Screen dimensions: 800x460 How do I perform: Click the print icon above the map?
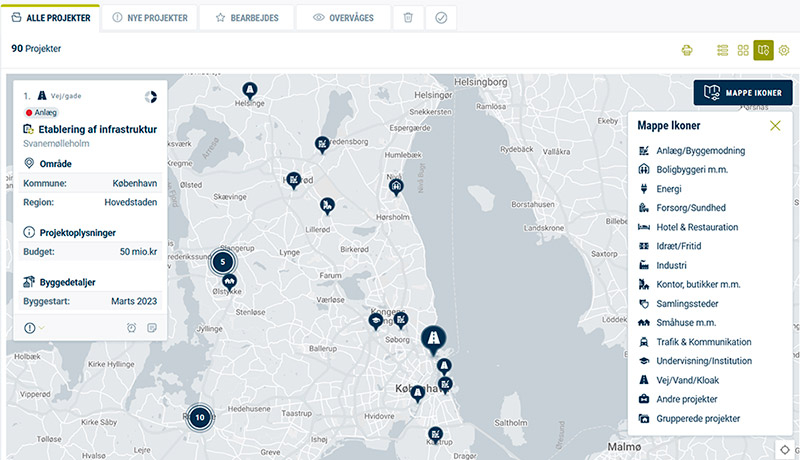pyautogui.click(x=687, y=50)
